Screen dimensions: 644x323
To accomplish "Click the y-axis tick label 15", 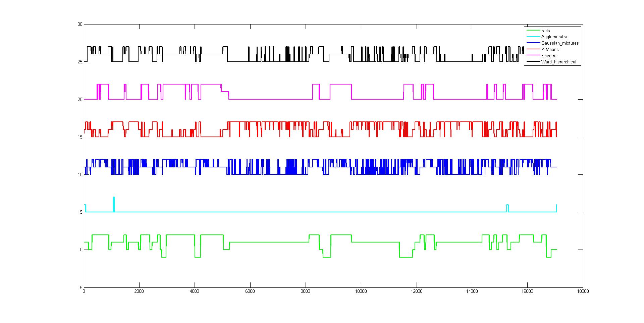I will click(79, 137).
